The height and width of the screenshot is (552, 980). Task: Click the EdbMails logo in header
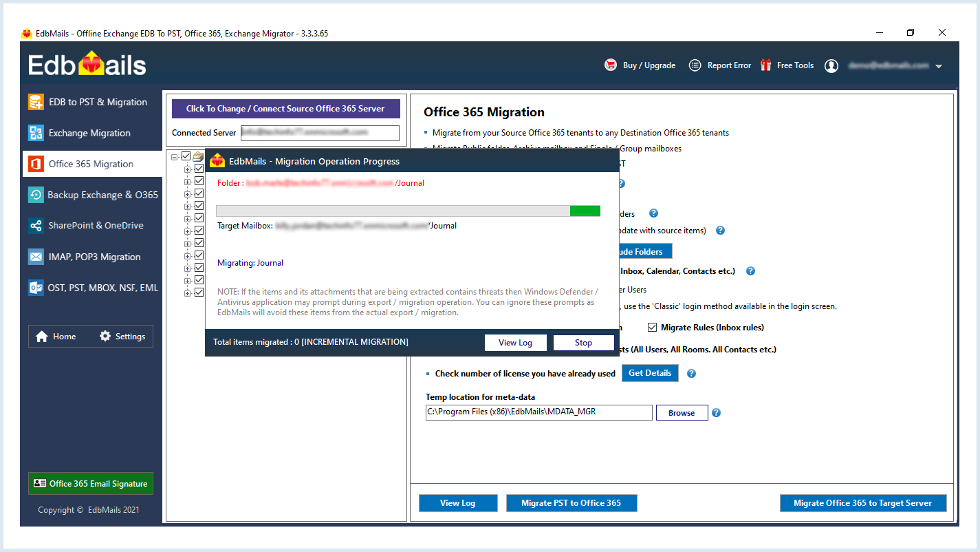point(87,64)
